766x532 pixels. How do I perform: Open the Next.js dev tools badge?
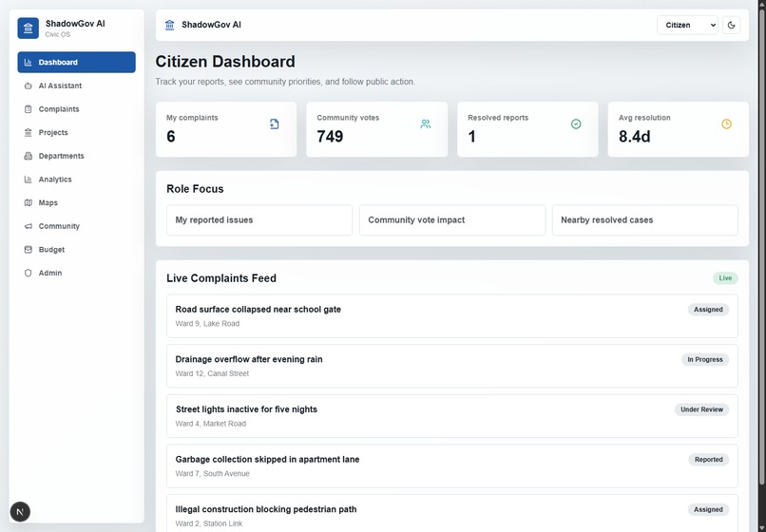point(20,511)
